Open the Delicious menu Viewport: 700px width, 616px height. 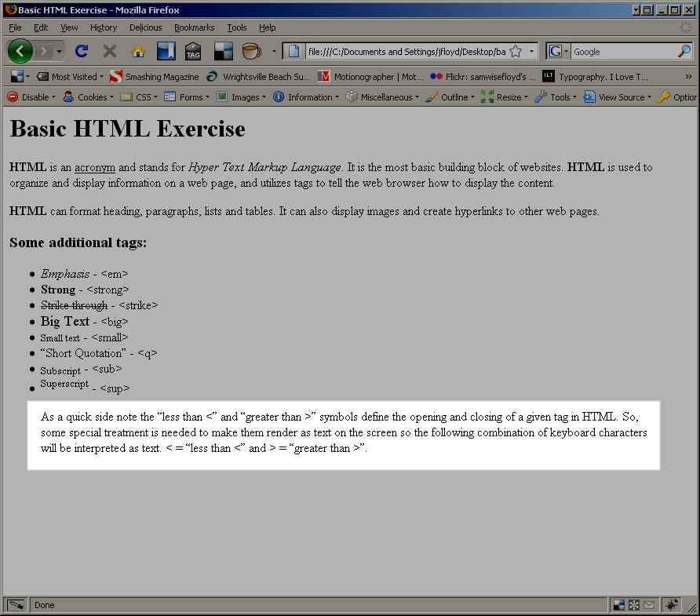pyautogui.click(x=145, y=27)
